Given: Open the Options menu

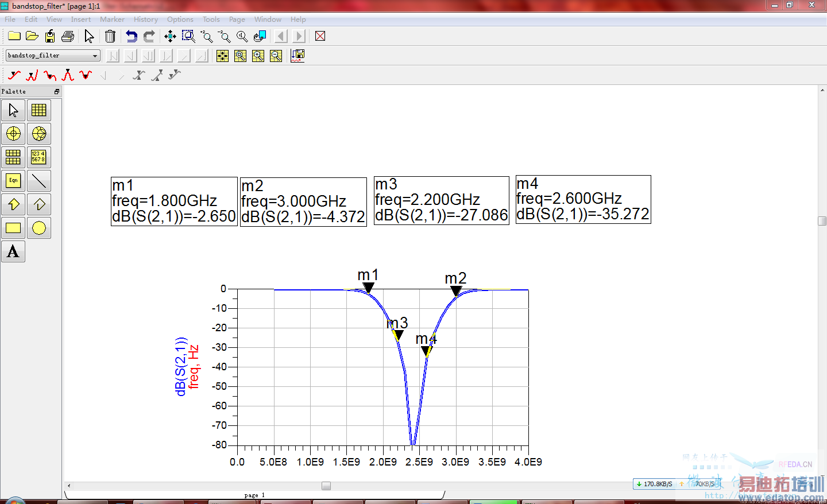Looking at the screenshot, I should coord(180,20).
